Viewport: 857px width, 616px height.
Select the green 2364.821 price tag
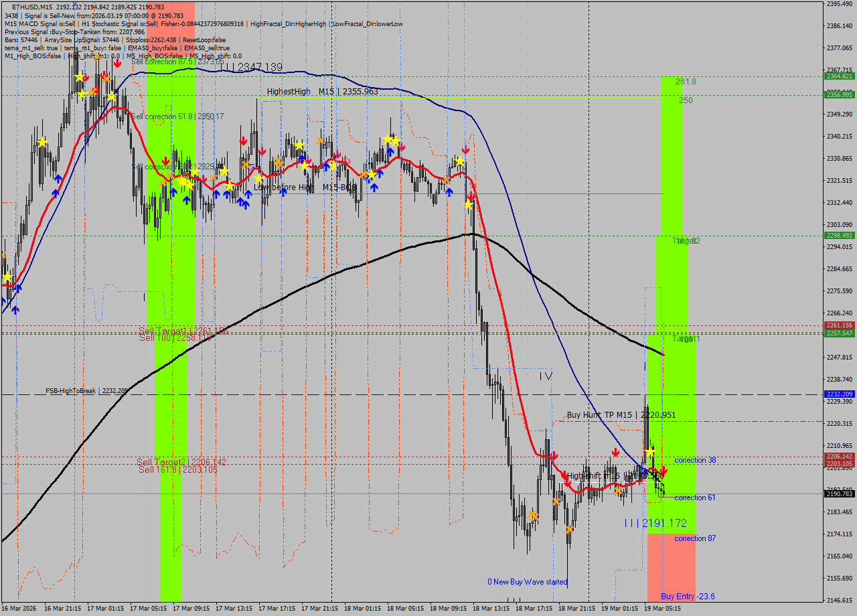coord(839,76)
